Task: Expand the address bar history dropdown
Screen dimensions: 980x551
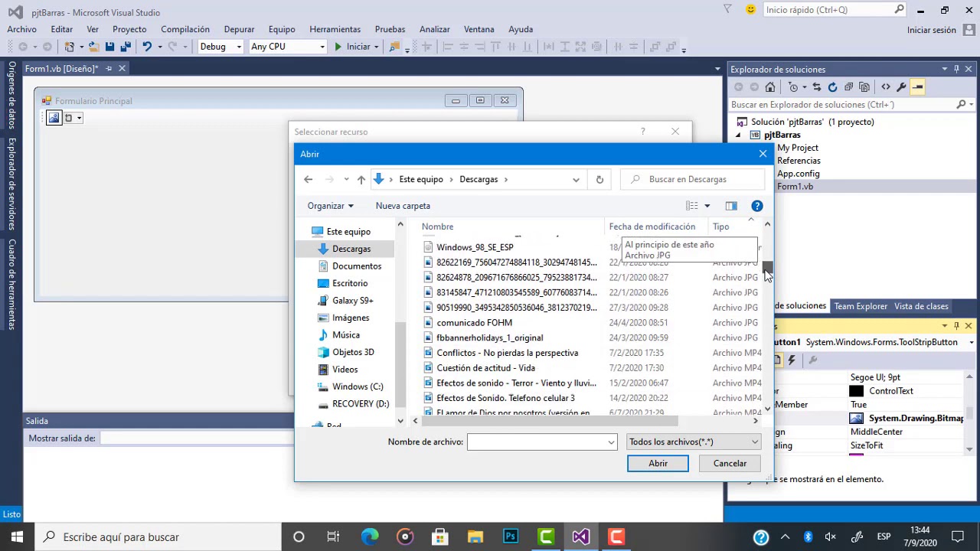Action: (576, 179)
